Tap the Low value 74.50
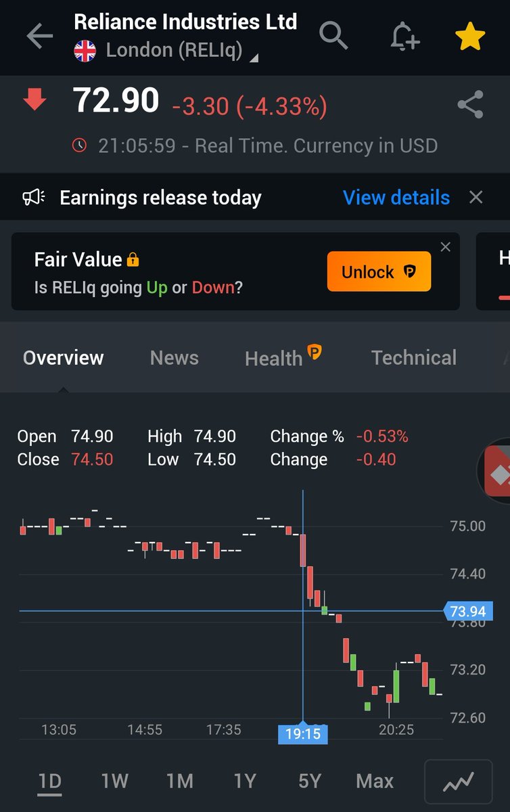The width and height of the screenshot is (510, 812). (x=215, y=459)
